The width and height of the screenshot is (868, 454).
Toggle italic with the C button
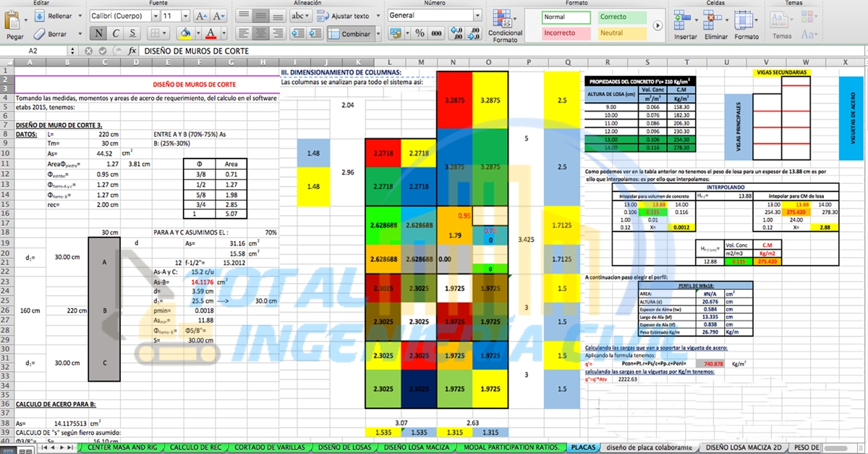tap(116, 33)
